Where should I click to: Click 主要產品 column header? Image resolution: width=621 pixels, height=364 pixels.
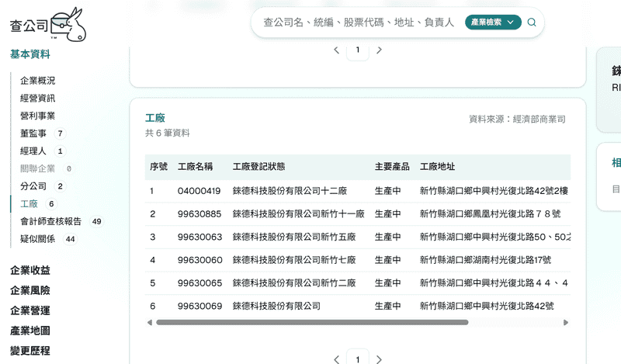[392, 167]
